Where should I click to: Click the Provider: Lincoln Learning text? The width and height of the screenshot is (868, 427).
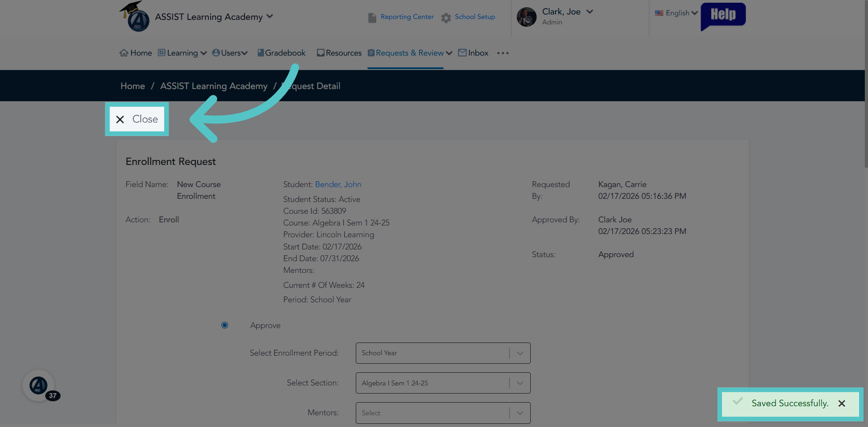coord(329,235)
